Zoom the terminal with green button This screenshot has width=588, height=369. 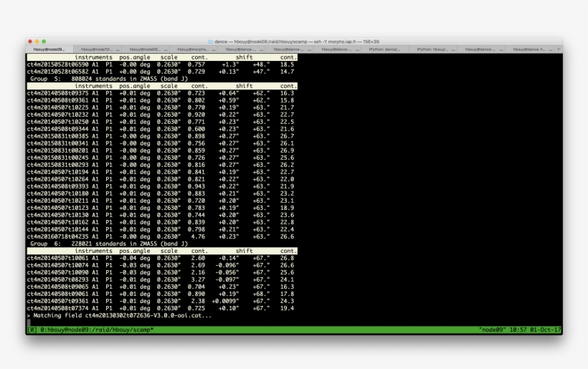(x=44, y=42)
